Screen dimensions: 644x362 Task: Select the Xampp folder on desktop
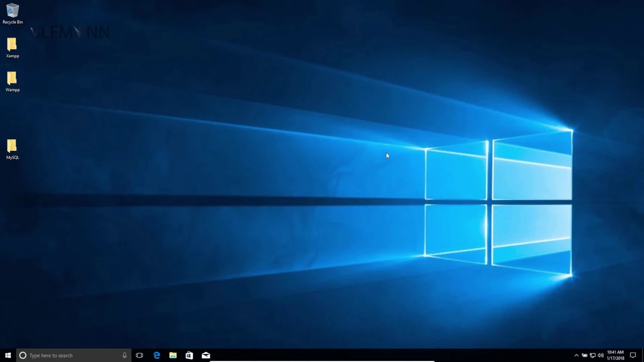click(13, 48)
